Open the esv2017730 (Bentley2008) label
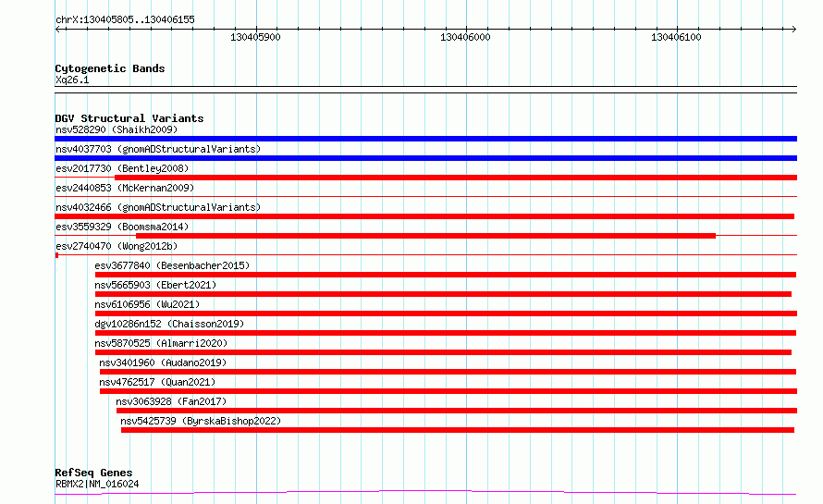 coord(122,168)
